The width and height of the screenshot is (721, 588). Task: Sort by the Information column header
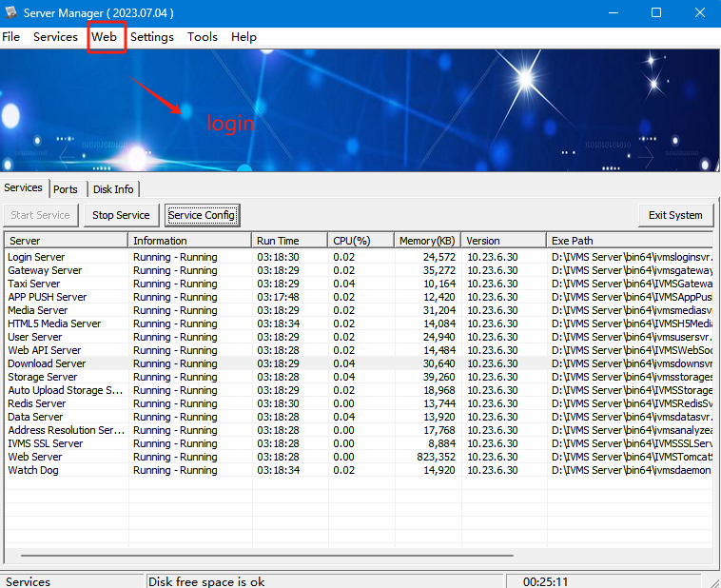point(190,241)
